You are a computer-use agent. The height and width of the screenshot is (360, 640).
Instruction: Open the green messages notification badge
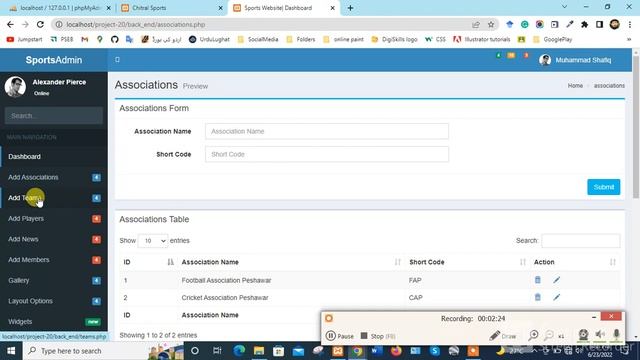tap(498, 55)
